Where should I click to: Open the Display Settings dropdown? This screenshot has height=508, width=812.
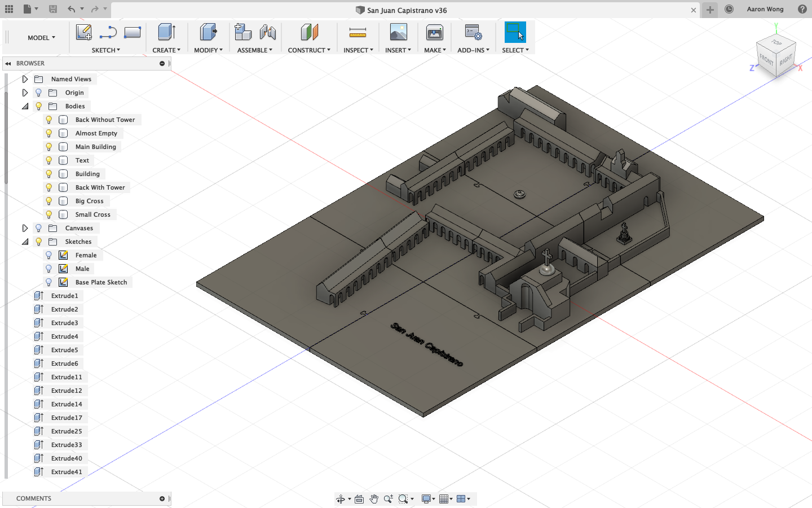tap(429, 499)
